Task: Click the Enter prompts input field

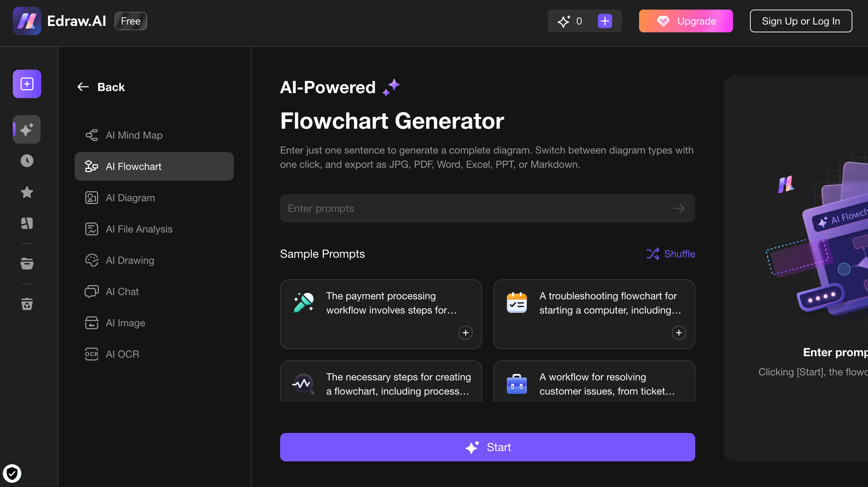Action: coord(488,208)
